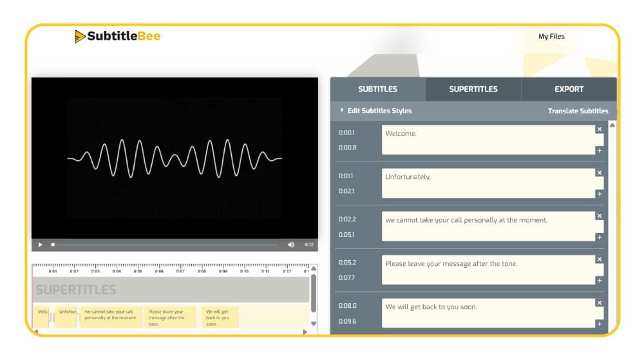The height and width of the screenshot is (356, 644).
Task: Click timeline vertical scrollbar up arrow
Action: (x=314, y=268)
